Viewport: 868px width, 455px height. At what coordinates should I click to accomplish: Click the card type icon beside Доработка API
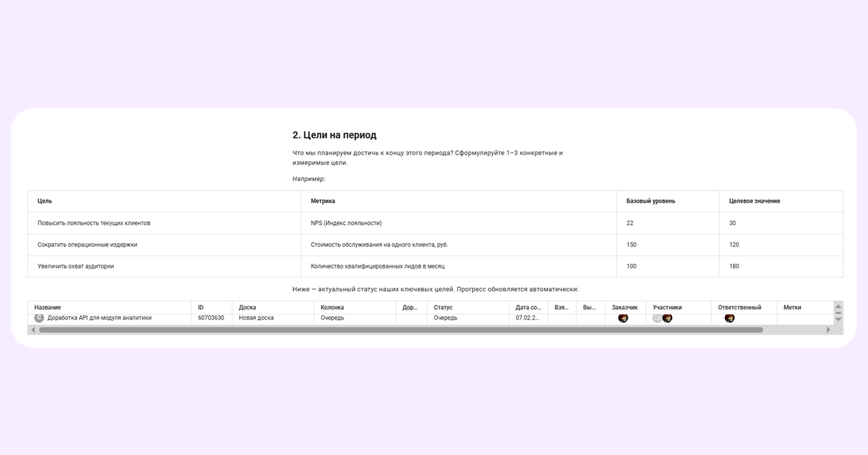tap(39, 317)
